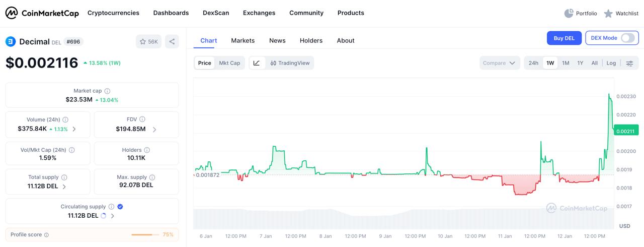Click the share icon next to Decimal

[x=172, y=42]
